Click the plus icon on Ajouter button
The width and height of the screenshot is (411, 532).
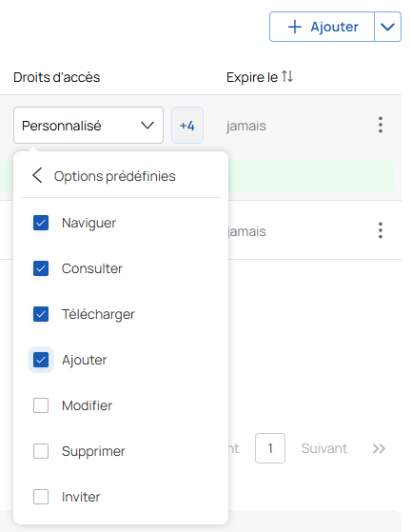click(295, 27)
